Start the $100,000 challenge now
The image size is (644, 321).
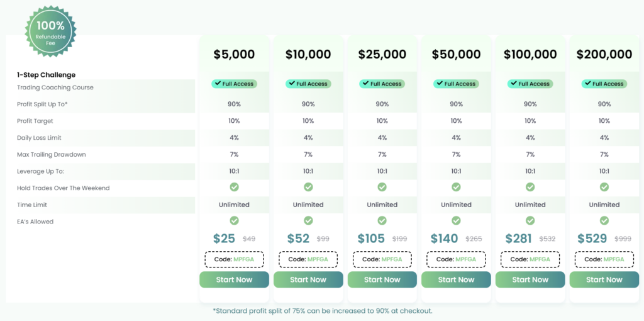(530, 279)
